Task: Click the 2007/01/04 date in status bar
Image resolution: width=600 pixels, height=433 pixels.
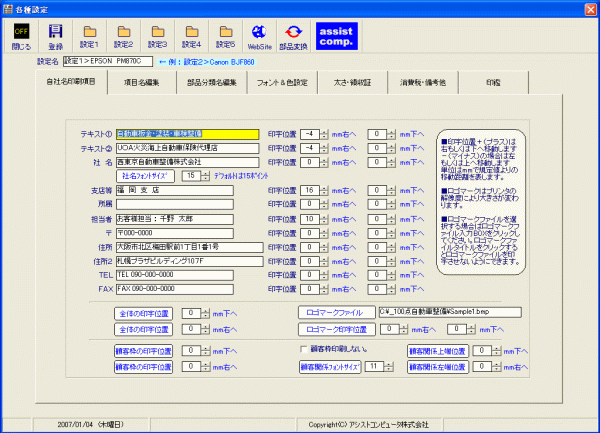Action: point(91,425)
